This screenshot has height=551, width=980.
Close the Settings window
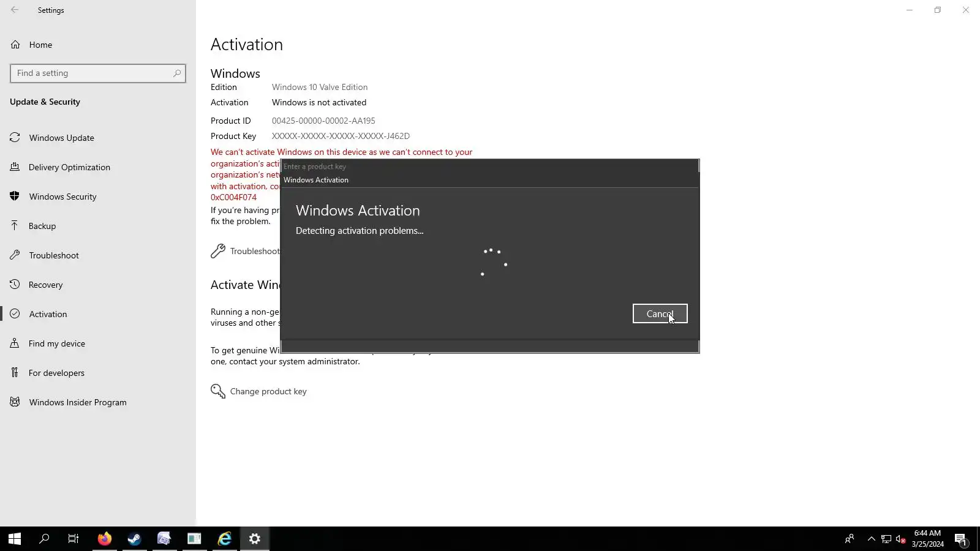coord(966,10)
